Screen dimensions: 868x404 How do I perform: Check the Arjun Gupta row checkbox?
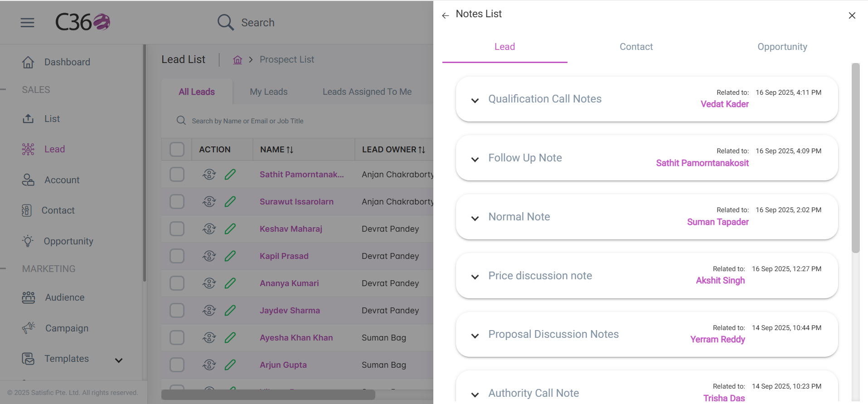click(177, 365)
